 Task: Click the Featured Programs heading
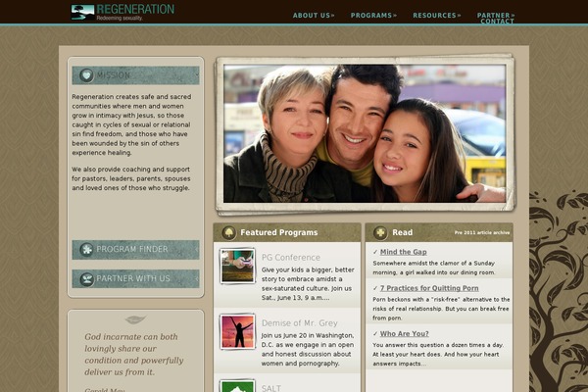(x=279, y=232)
